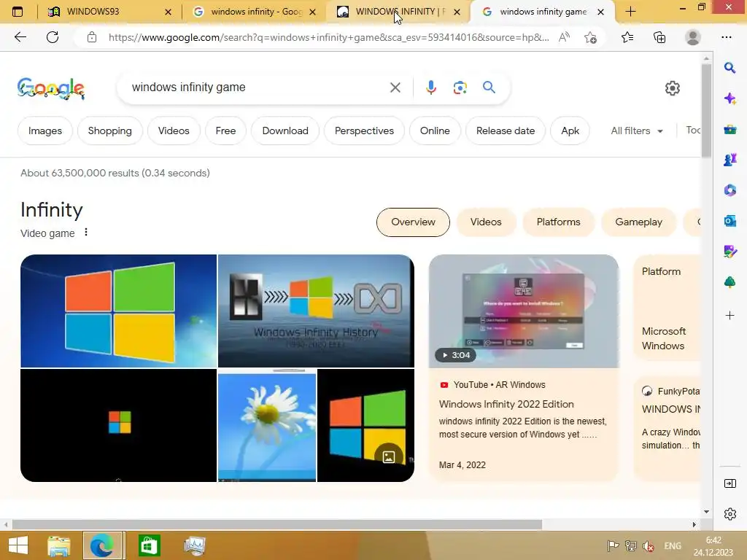Open the black boot screen thumbnail
This screenshot has width=747, height=560.
pos(119,426)
